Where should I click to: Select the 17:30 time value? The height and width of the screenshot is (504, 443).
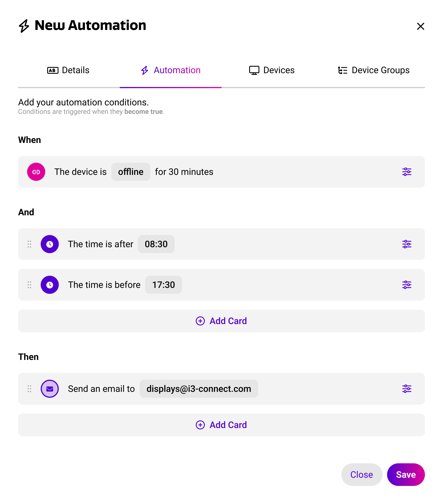click(x=164, y=285)
